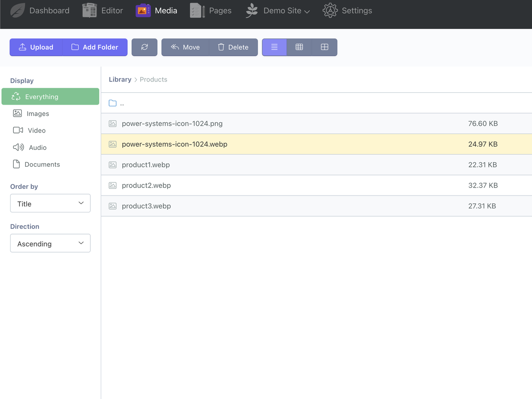Screen dimensions: 532x399
Task: Select the product2.webp file name
Action: [x=146, y=185]
